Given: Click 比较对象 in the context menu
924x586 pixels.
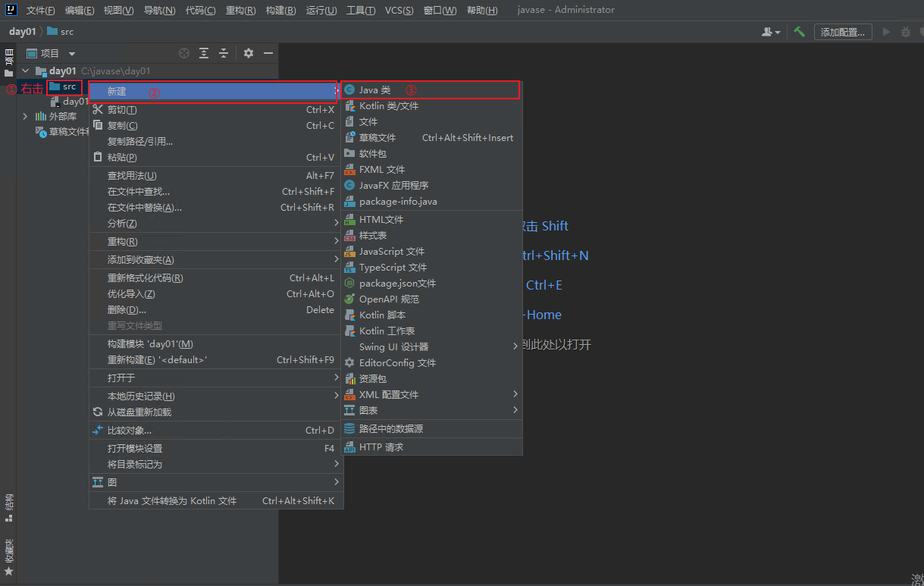Looking at the screenshot, I should 216,430.
